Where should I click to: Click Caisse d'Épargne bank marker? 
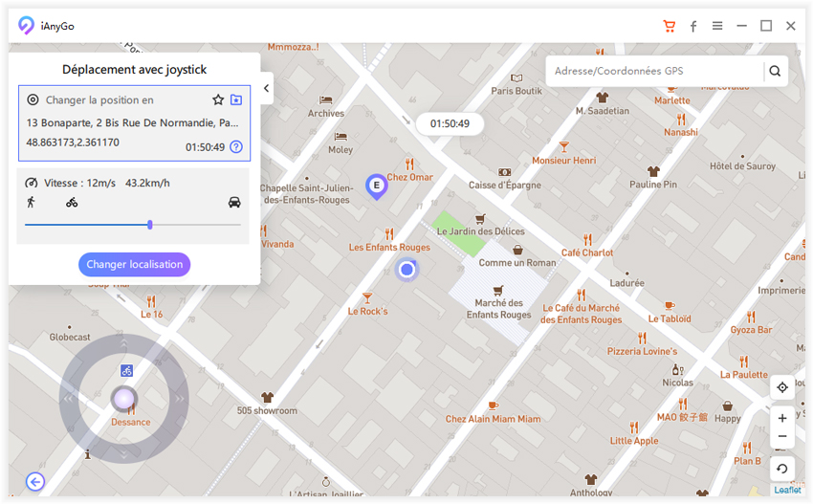click(x=504, y=172)
